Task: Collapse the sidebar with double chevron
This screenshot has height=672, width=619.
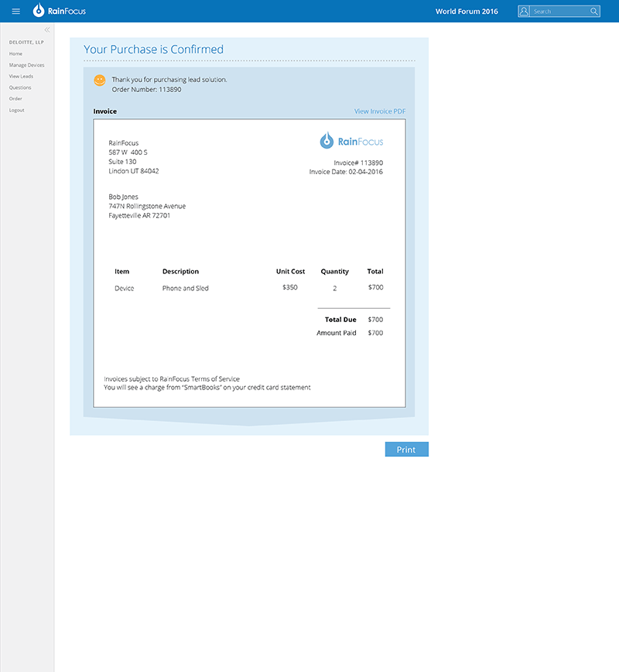Action: point(47,29)
